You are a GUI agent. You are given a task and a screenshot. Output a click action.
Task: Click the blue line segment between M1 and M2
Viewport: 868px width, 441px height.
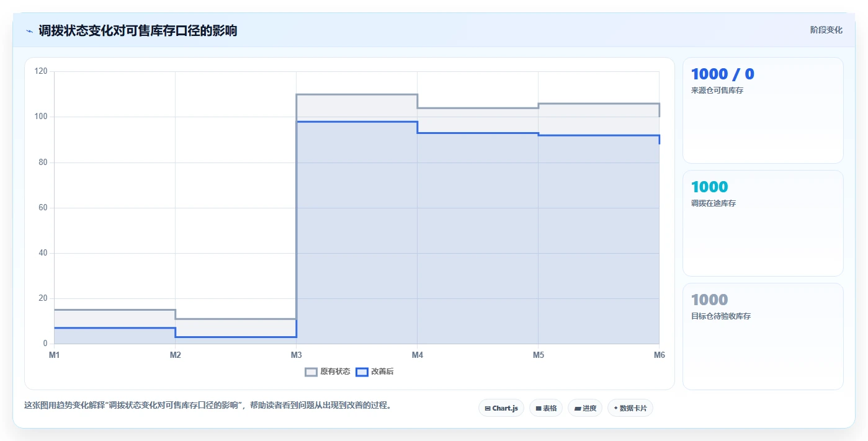[x=115, y=327]
